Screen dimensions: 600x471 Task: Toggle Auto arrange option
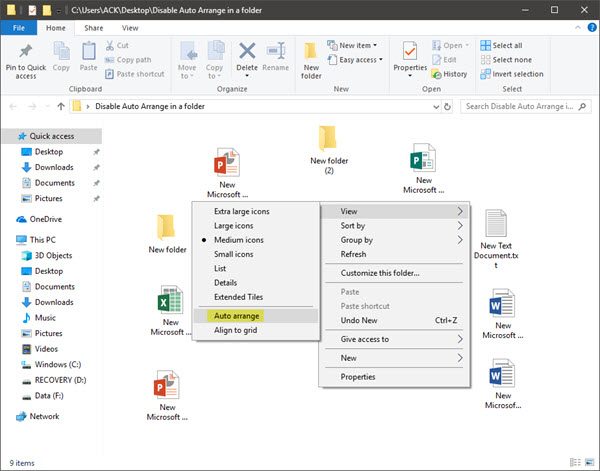[x=256, y=316]
